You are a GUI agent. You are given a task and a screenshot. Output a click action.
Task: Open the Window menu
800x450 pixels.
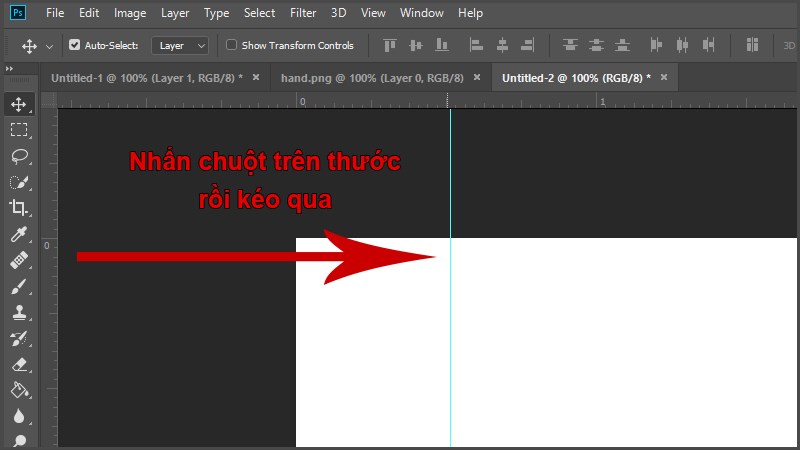[421, 13]
